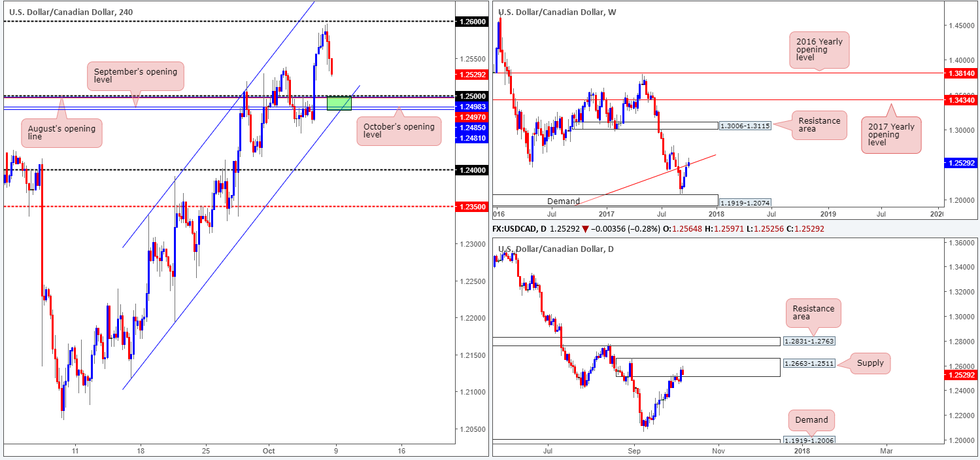Click the Supply callout on the daily chart
The height and width of the screenshot is (460, 980).
(x=870, y=363)
